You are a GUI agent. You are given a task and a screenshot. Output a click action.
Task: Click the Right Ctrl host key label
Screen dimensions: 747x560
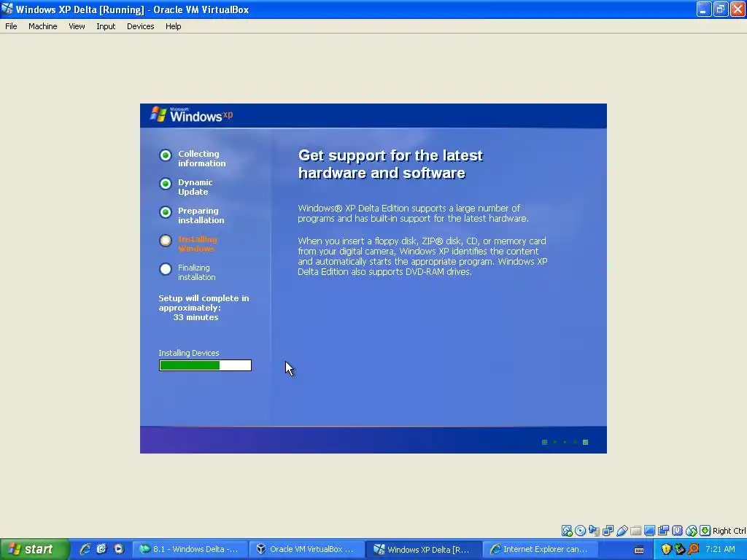(x=729, y=531)
